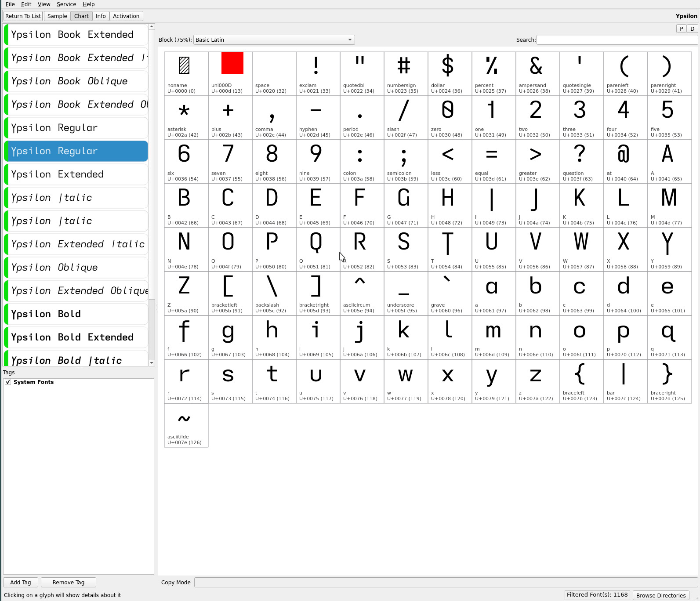Click the Remove Tag button

68,582
